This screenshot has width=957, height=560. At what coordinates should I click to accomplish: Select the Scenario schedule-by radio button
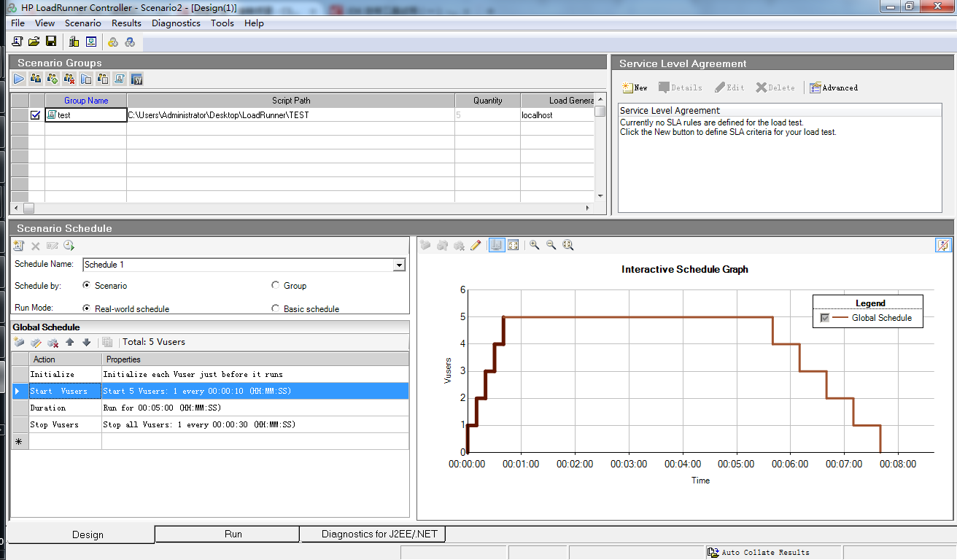[x=87, y=285]
